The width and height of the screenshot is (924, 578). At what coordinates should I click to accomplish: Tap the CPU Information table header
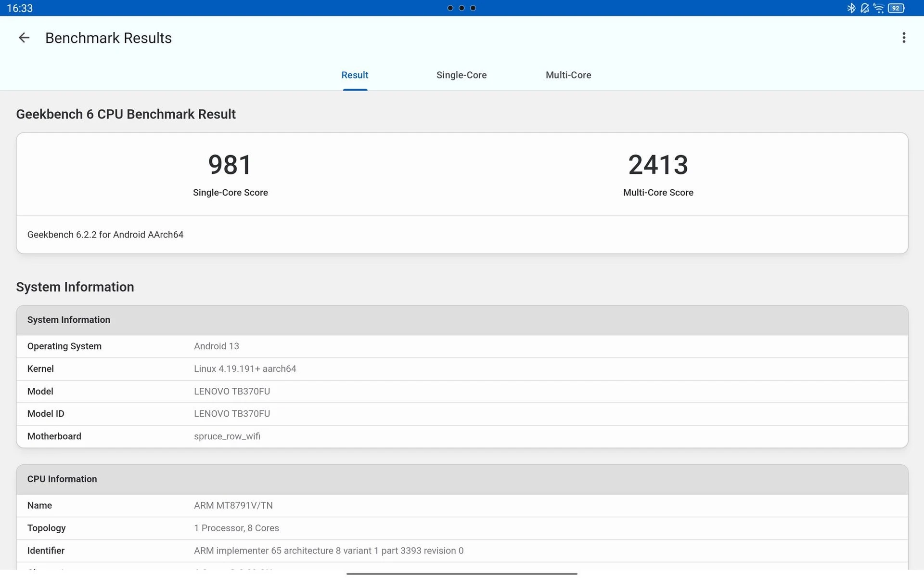[462, 479]
